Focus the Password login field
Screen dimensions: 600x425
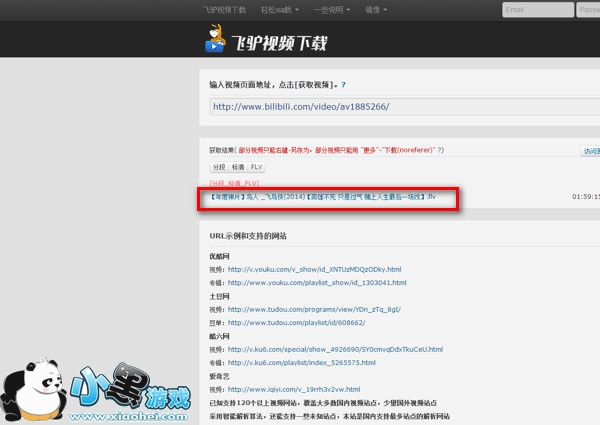(x=589, y=10)
